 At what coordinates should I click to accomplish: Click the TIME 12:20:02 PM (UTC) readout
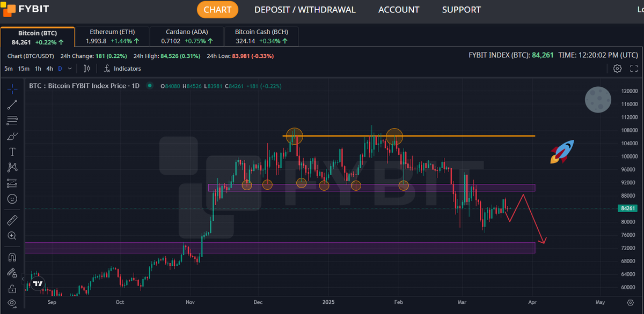pyautogui.click(x=598, y=55)
